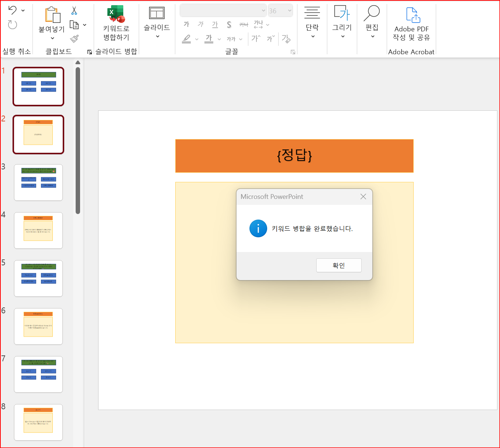Image resolution: width=500 pixels, height=448 pixels.
Task: Click the 키워드 병합을 완료했습니다. message text
Action: click(312, 229)
